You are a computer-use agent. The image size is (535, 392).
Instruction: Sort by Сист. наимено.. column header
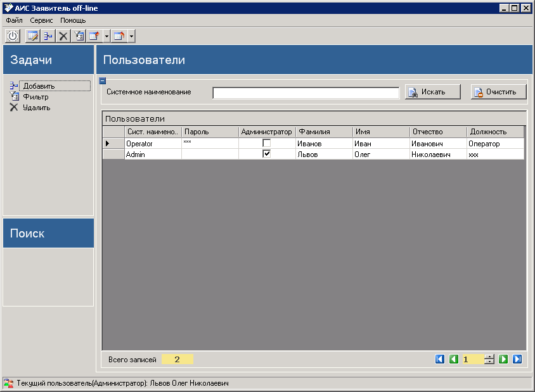[x=153, y=132]
